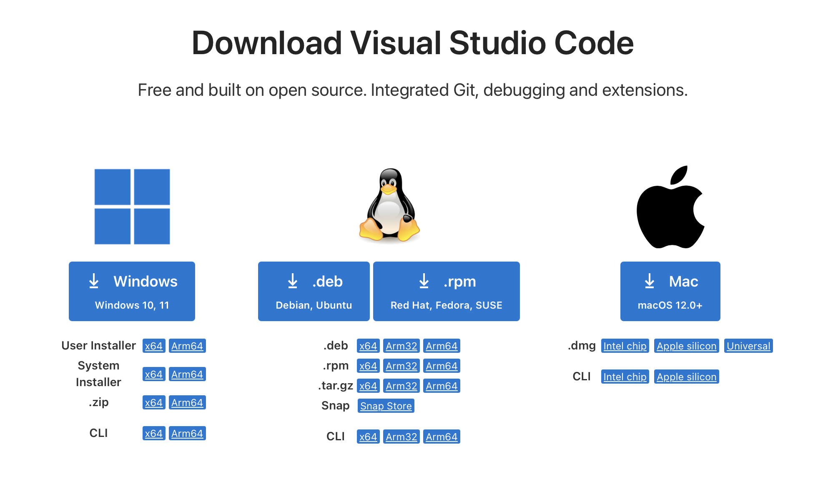The height and width of the screenshot is (504, 813).
Task: Pick x64 in the Linux .deb row
Action: pyautogui.click(x=368, y=346)
